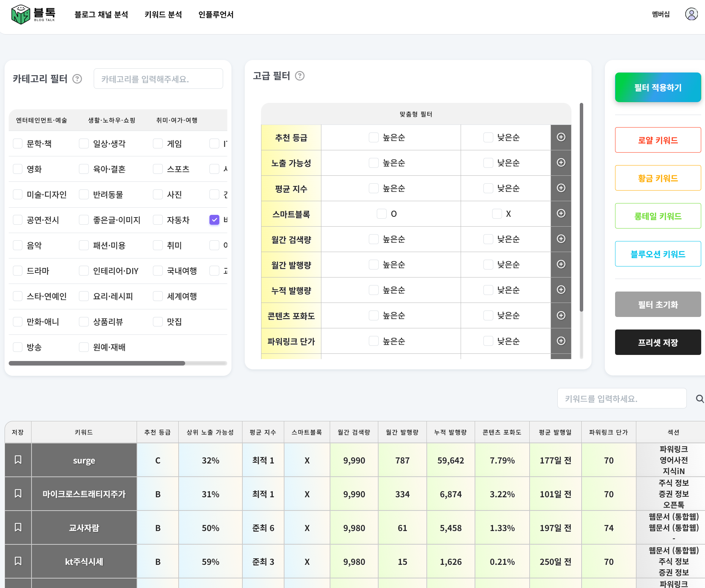Bookmark the kt주식시세 keyword

18,561
